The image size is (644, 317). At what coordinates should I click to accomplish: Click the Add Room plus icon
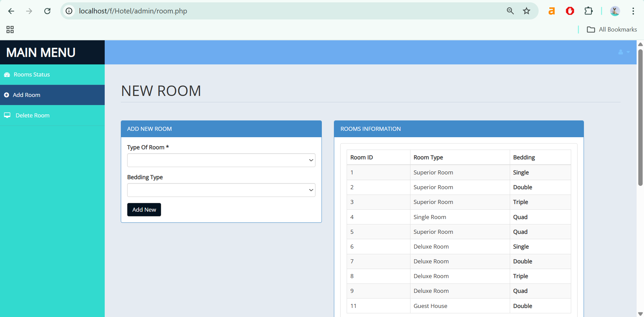point(6,95)
